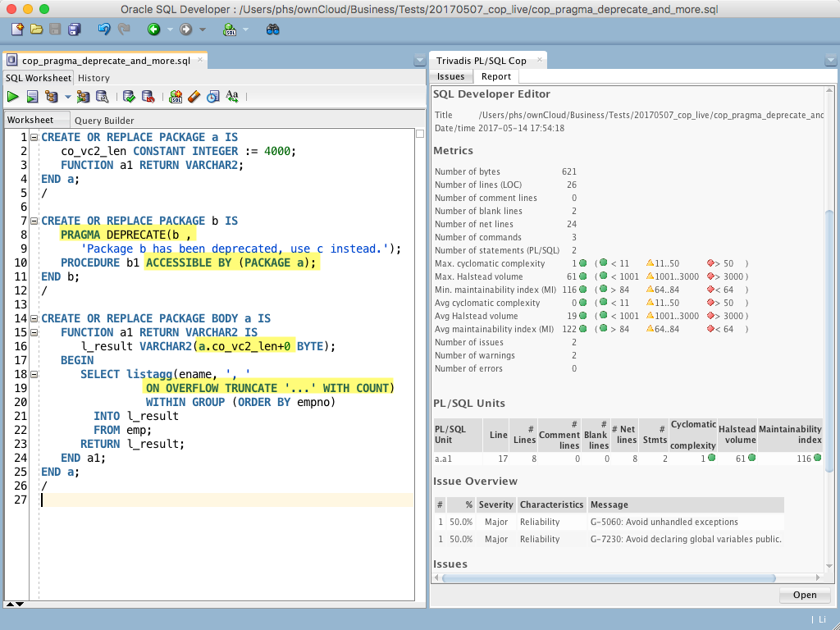Viewport: 840px width, 630px height.
Task: Open the Back history dropdown arrow
Action: coord(170,30)
